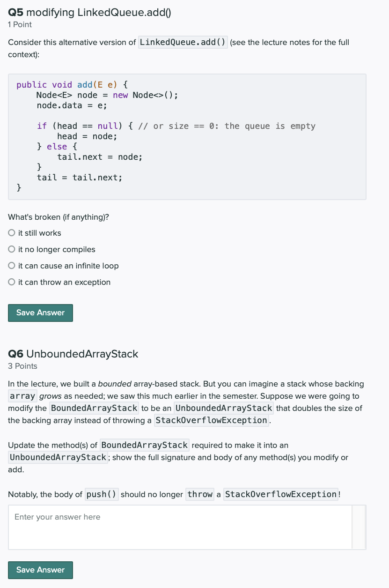Screen dimensions: 389x588
Task: Click the throw inline code label
Action: click(x=199, y=494)
